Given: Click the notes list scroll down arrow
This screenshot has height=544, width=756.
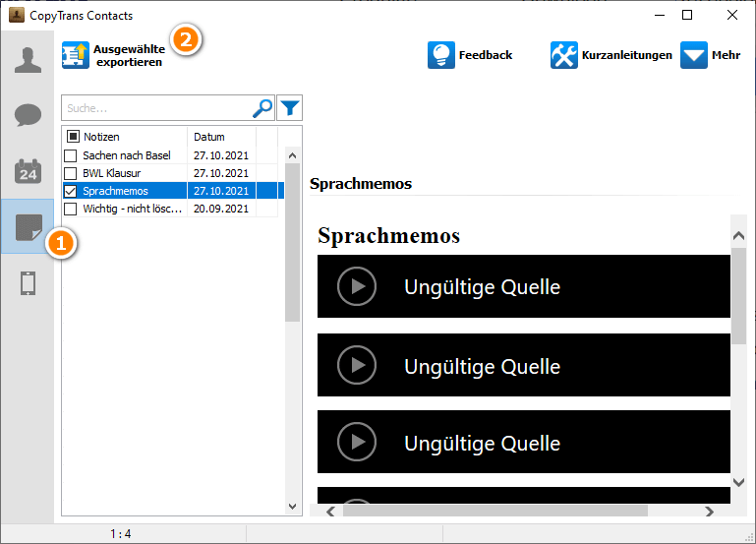Looking at the screenshot, I should point(292,506).
